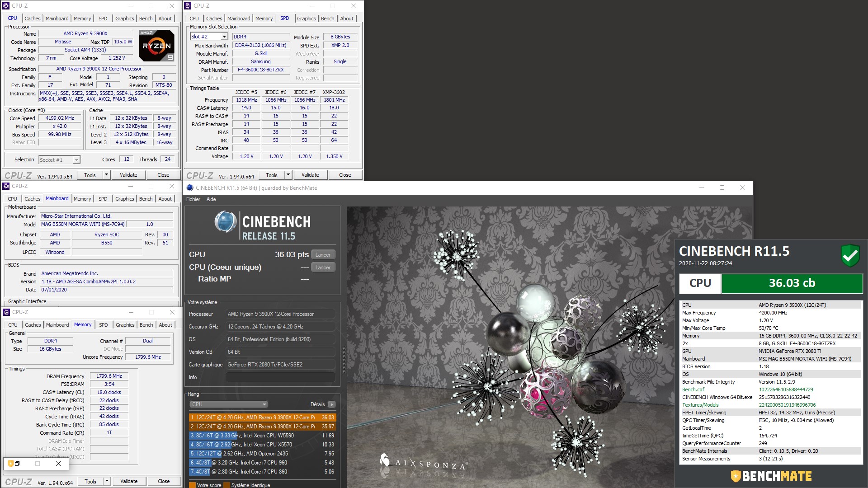This screenshot has height=488, width=868.
Task: Open the Fichier menu in Cinebench
Action: point(193,199)
